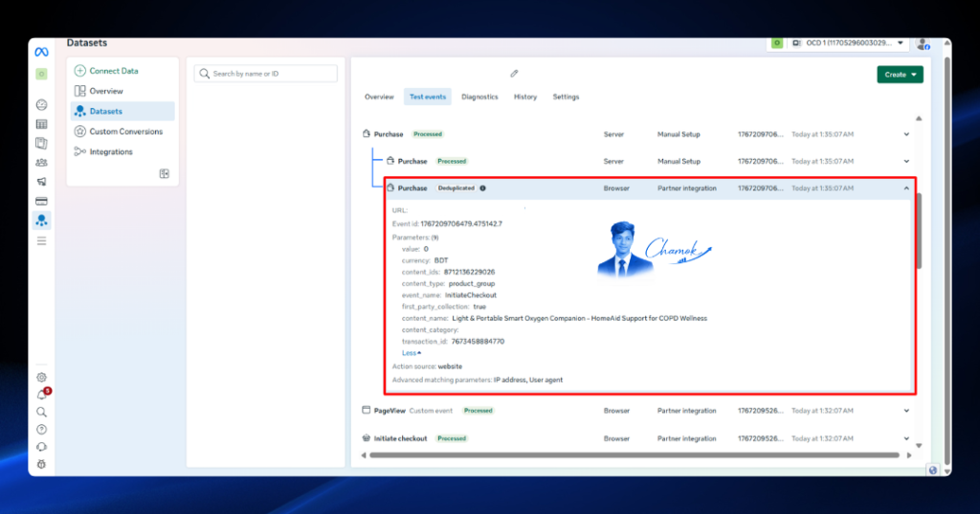Click Event id 1767209706479.475142.7
This screenshot has height=514, width=980.
tap(447, 224)
